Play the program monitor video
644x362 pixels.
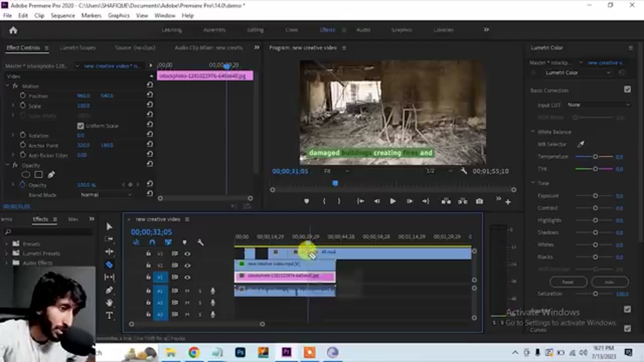(393, 201)
